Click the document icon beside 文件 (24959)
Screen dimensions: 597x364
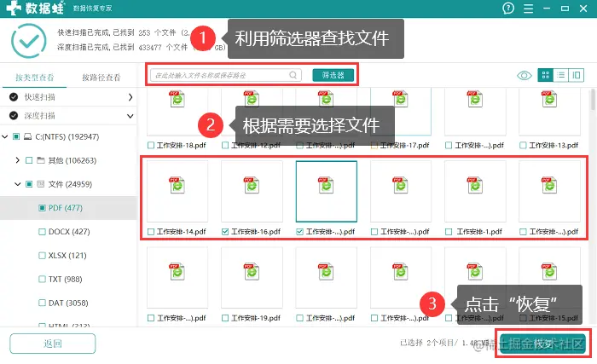coord(41,184)
